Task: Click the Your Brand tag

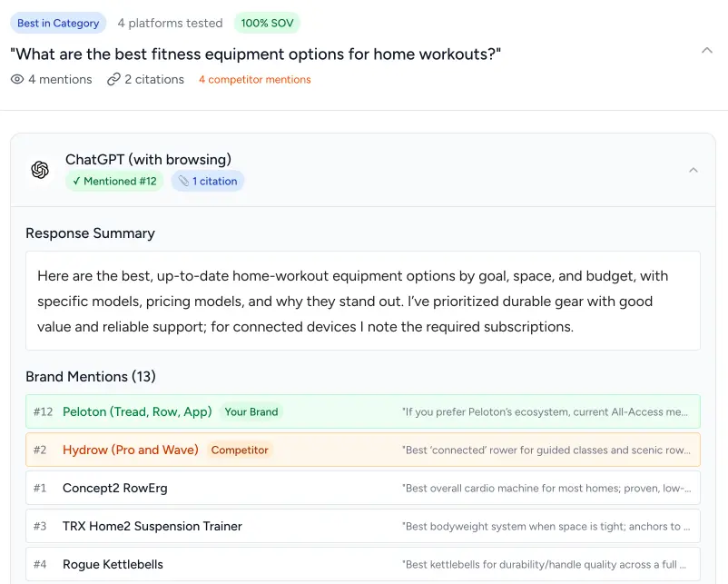Action: click(x=251, y=411)
